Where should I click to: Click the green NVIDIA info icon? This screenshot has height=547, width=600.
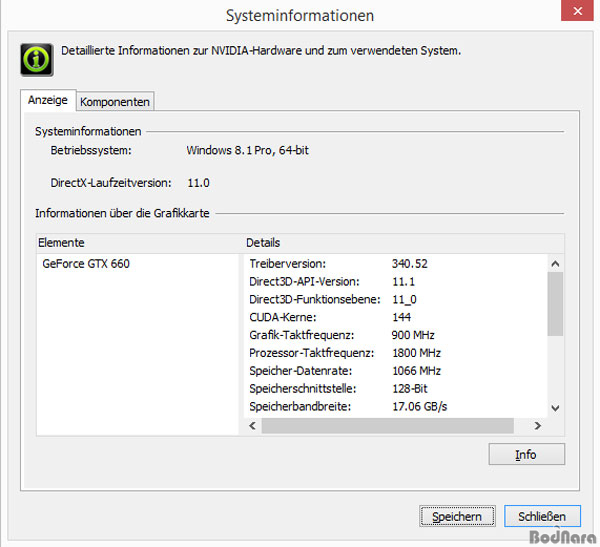click(x=37, y=60)
